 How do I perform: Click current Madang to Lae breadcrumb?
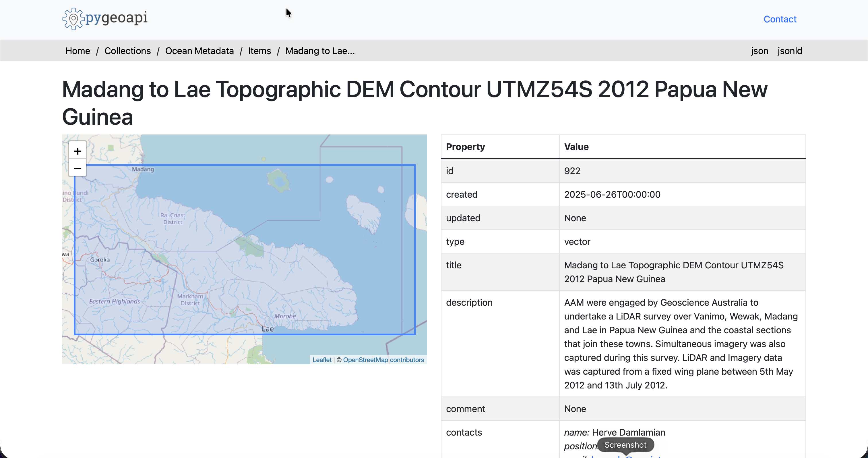pyautogui.click(x=320, y=51)
